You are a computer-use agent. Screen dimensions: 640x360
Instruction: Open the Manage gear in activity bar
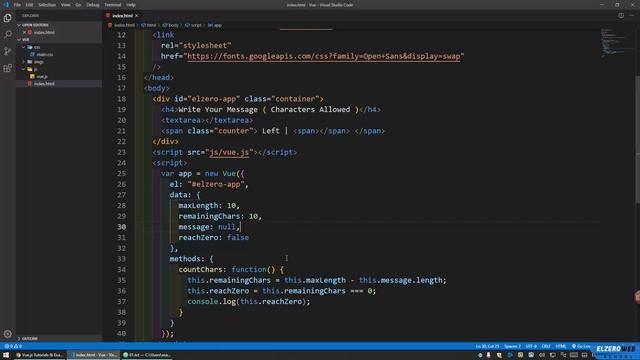click(x=7, y=334)
